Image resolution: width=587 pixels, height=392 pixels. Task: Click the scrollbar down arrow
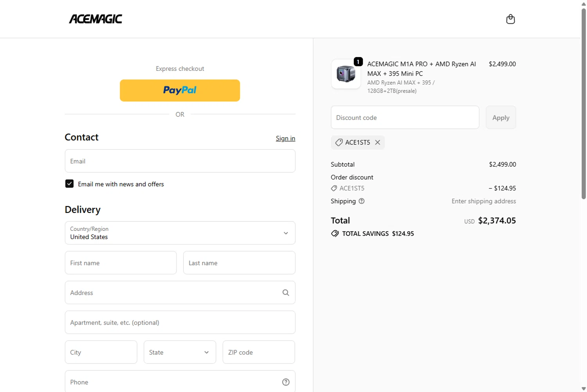click(x=583, y=388)
